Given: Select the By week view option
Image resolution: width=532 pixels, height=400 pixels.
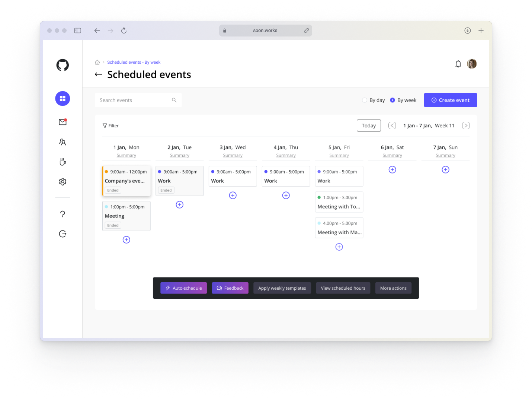Looking at the screenshot, I should [392, 100].
